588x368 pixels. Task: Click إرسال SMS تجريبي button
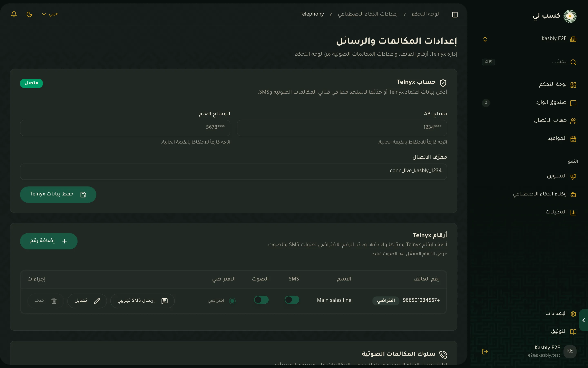pos(142,301)
